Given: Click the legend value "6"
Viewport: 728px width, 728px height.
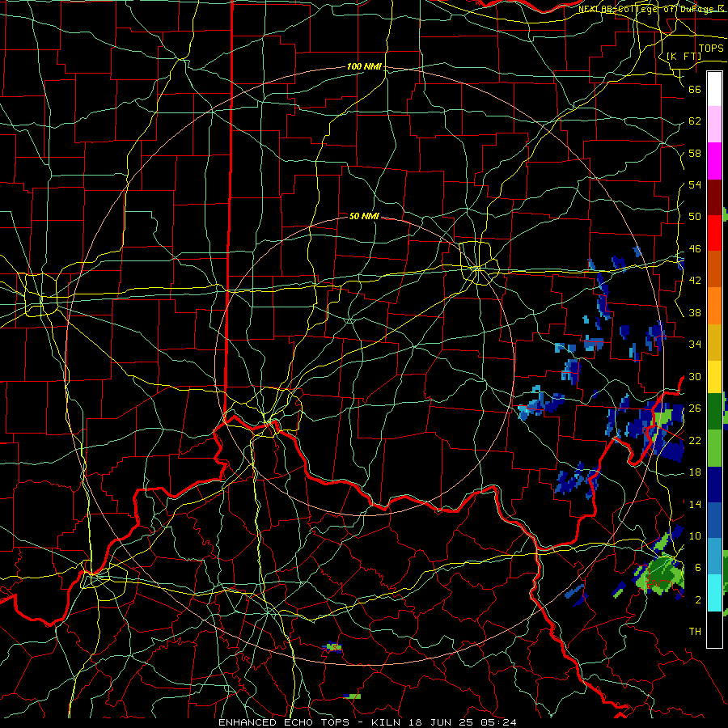Looking at the screenshot, I should pos(698,567).
